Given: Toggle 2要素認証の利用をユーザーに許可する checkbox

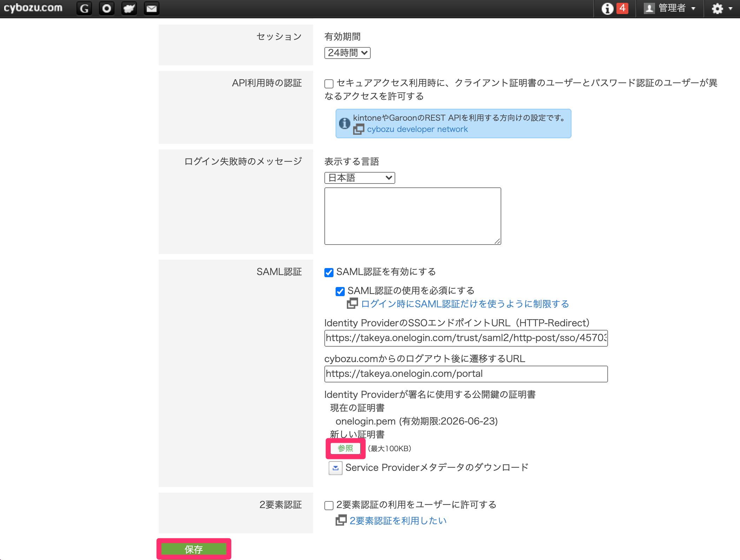Looking at the screenshot, I should 329,505.
